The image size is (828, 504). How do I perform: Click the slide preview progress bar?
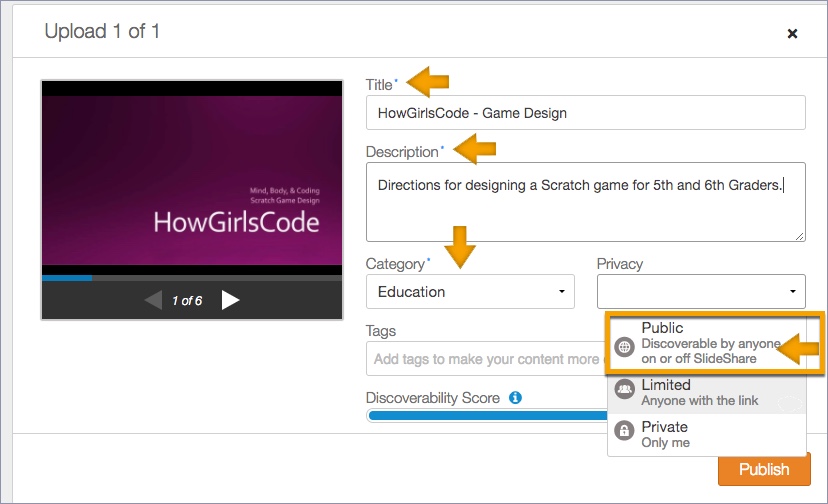pos(192,278)
